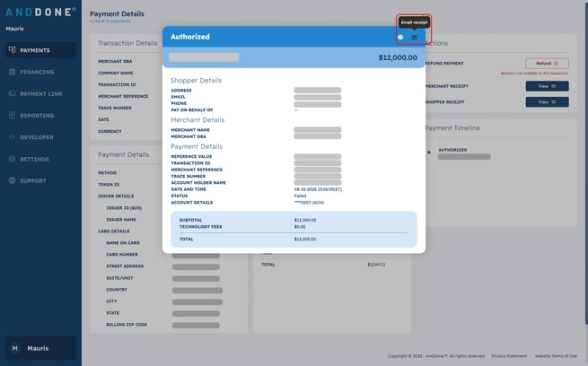Click the Payments icon in sidebar
Image resolution: width=588 pixels, height=366 pixels.
pyautogui.click(x=12, y=50)
